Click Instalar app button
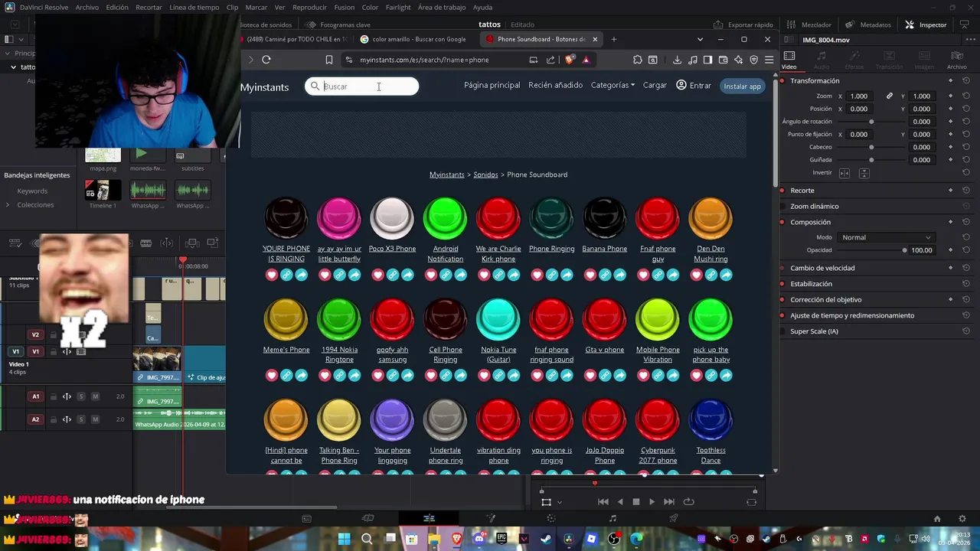Image resolution: width=980 pixels, height=551 pixels. tap(743, 86)
